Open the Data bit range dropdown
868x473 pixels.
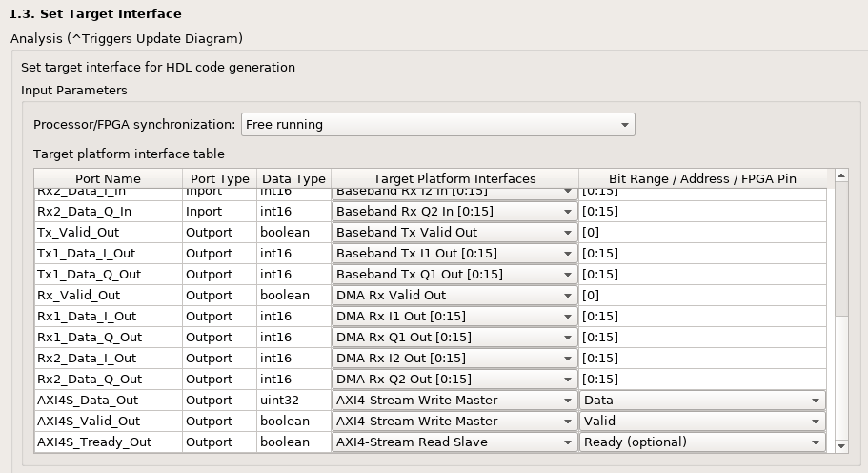(702, 401)
